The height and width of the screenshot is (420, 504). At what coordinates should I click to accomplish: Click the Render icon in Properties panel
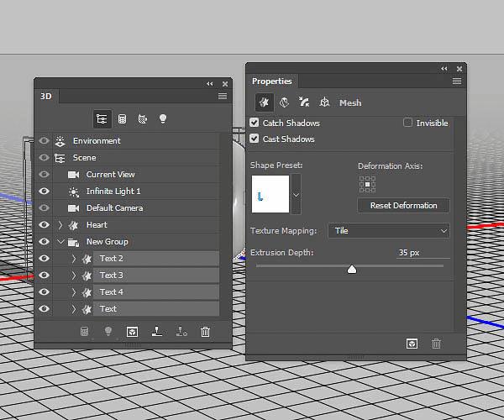(x=412, y=343)
